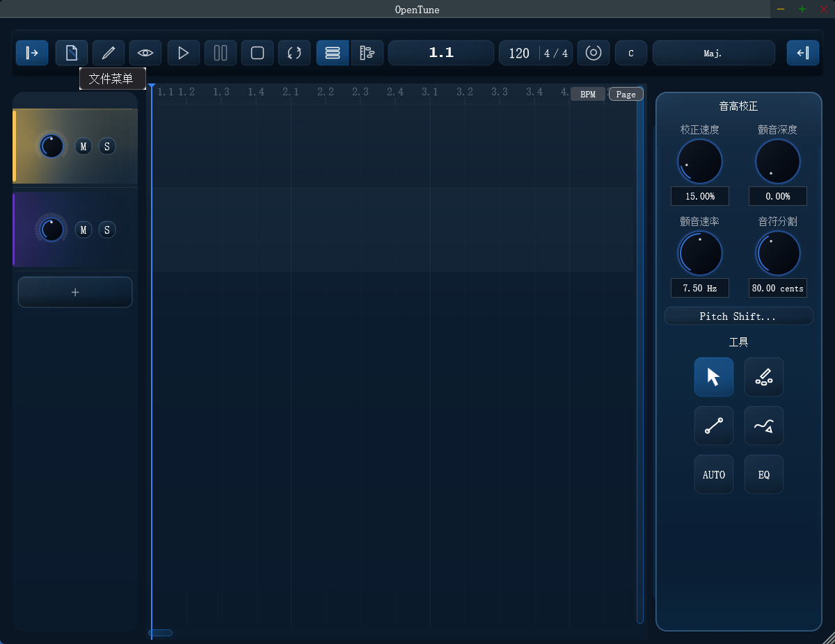This screenshot has height=644, width=835.
Task: Maximize the OpenTune window
Action: [x=802, y=9]
